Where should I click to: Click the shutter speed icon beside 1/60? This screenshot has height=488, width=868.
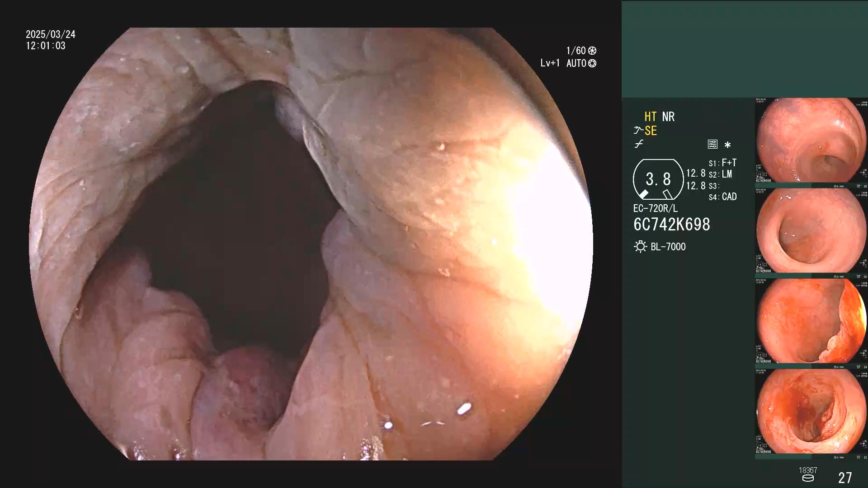592,51
